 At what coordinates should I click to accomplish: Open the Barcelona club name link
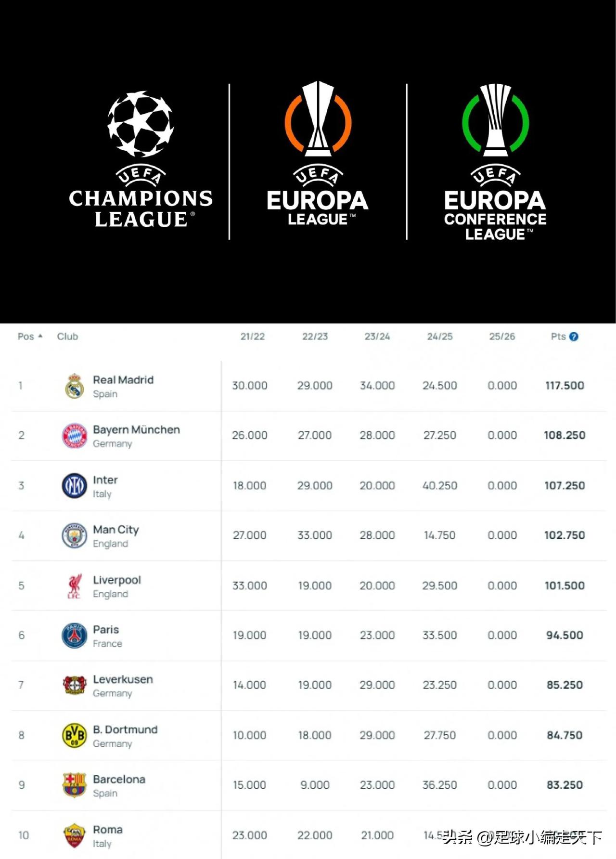[x=119, y=779]
